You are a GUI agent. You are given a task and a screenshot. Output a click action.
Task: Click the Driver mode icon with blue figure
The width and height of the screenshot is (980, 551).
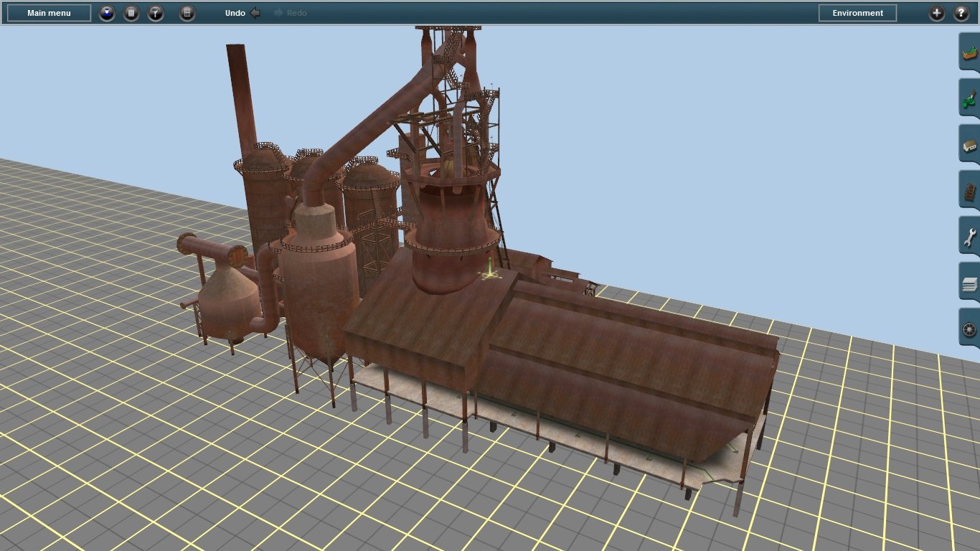107,13
